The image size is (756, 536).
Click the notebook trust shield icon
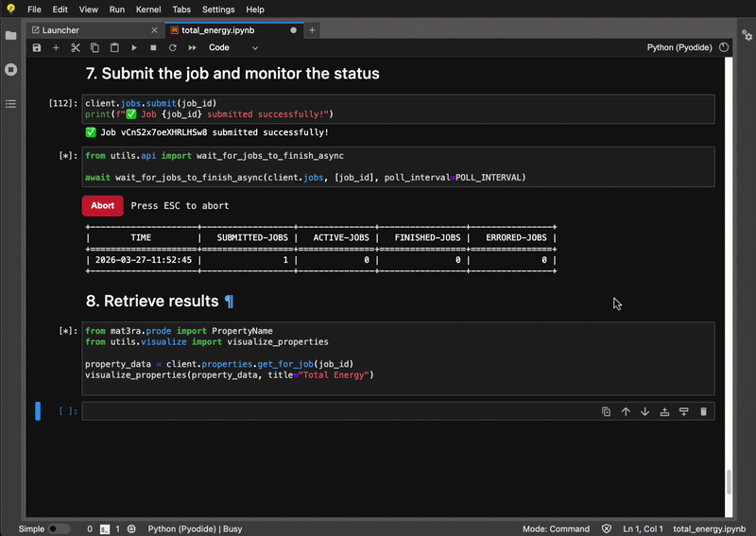click(607, 528)
